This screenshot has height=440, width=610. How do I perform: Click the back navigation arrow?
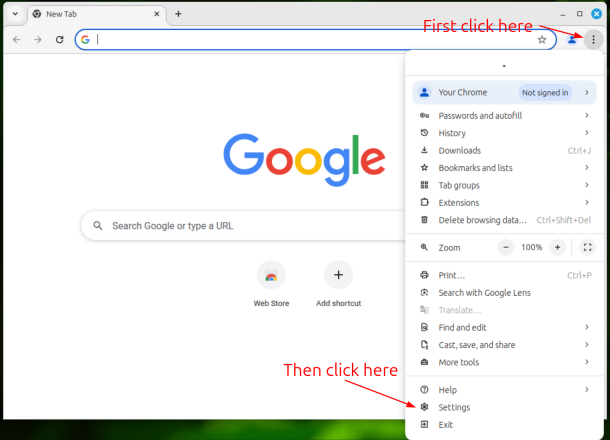tap(16, 40)
